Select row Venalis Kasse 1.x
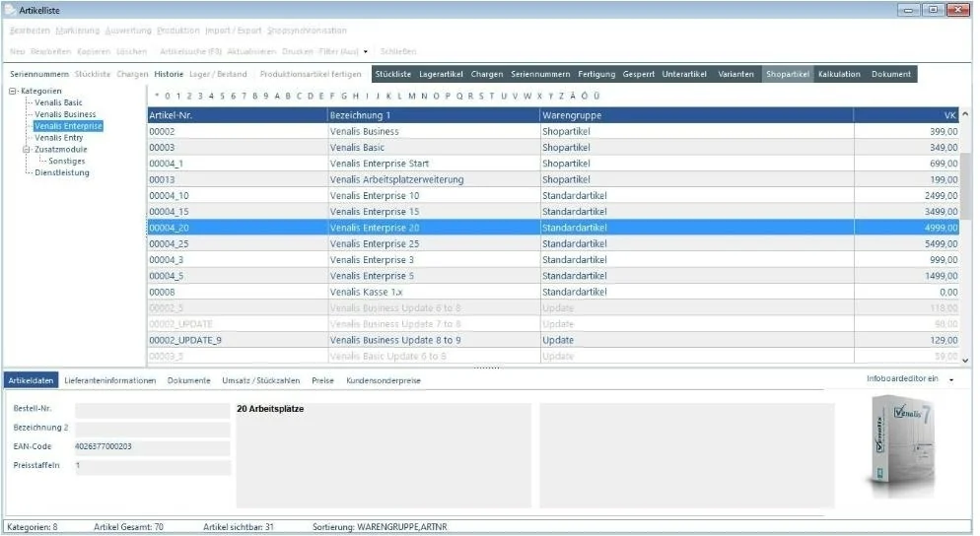Screen dimensions: 980x536 click(553, 292)
